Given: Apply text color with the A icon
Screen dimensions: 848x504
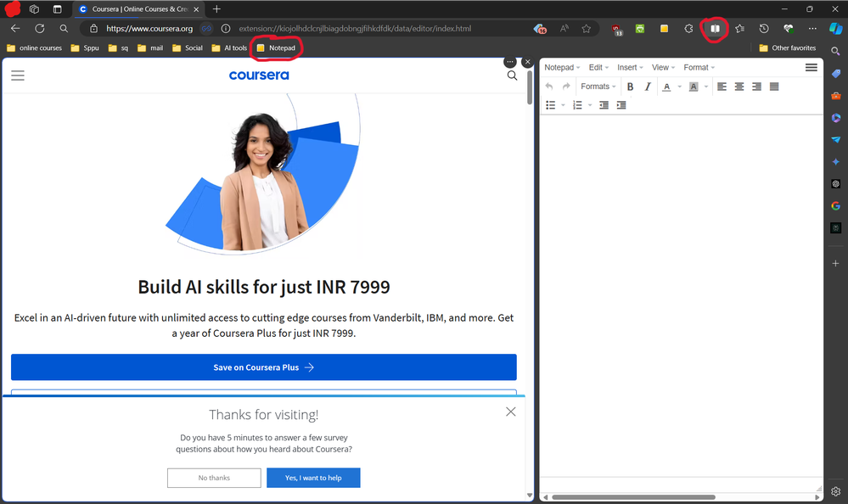Looking at the screenshot, I should 667,87.
